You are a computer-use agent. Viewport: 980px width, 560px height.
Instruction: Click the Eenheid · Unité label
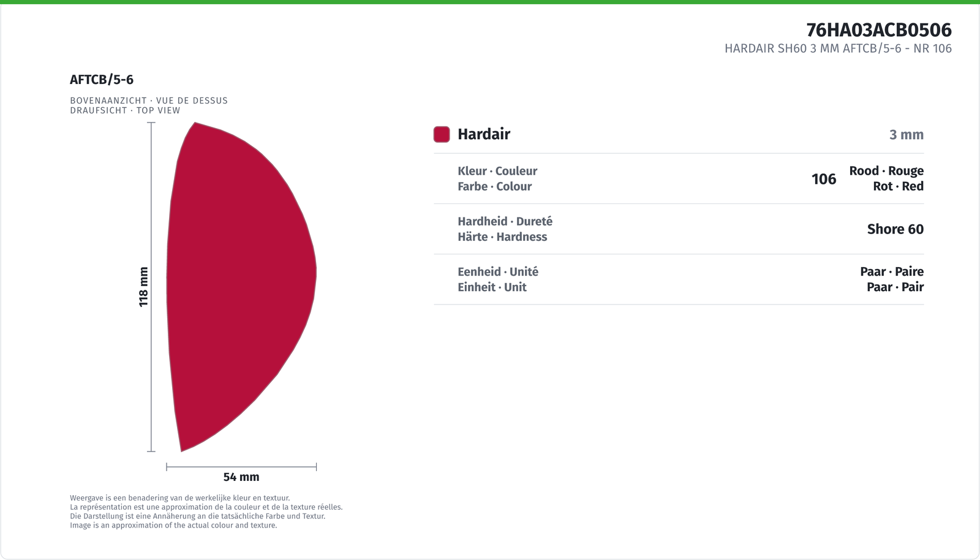point(498,271)
